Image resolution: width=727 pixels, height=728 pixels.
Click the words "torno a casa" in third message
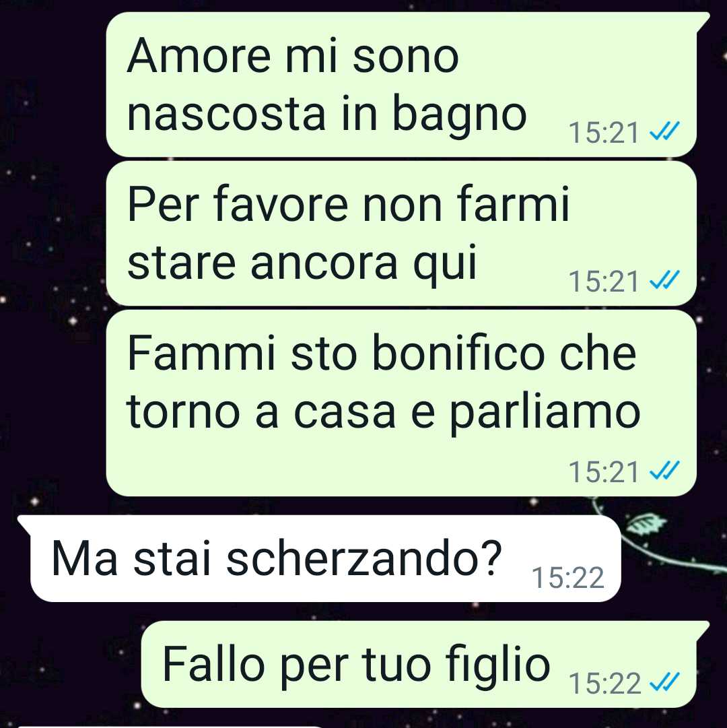tap(261, 411)
